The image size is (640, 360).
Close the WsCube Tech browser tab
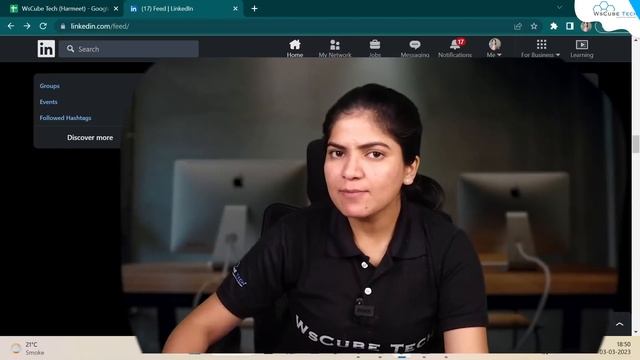(x=116, y=9)
